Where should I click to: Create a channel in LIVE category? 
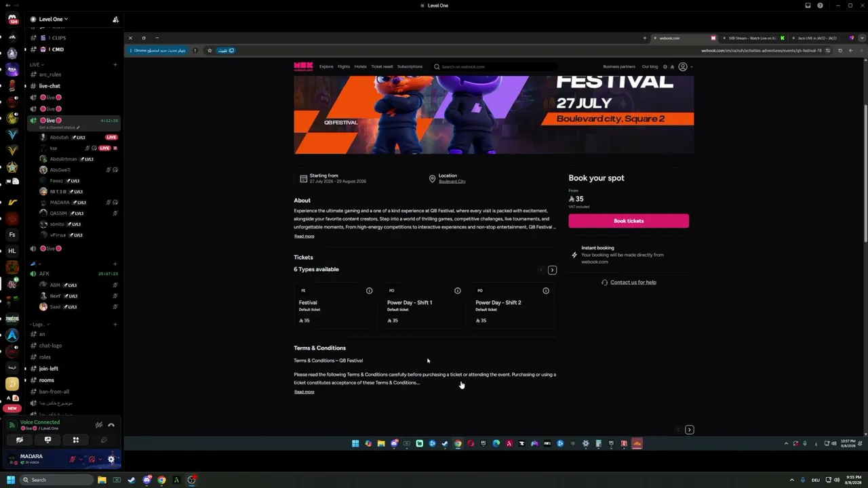[x=115, y=64]
